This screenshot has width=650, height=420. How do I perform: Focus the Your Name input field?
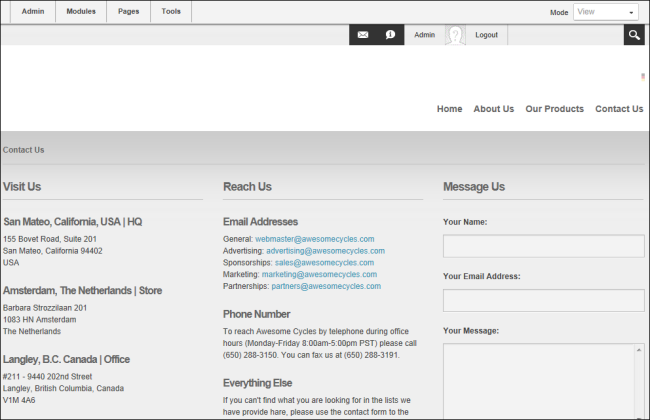pos(543,246)
